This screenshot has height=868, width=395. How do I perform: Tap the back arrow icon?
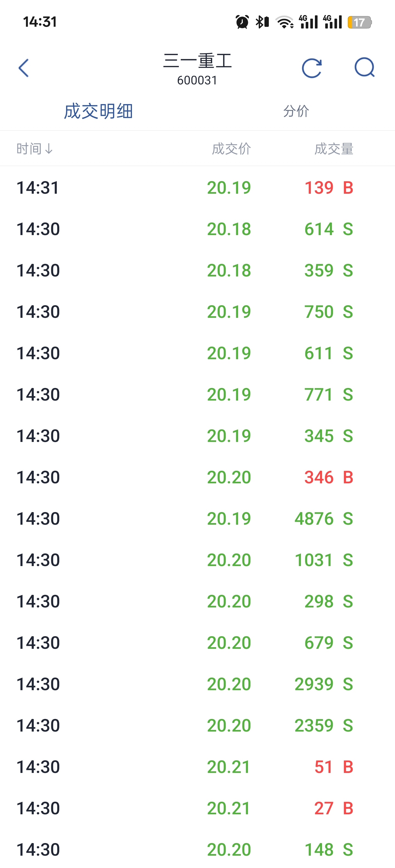pos(24,68)
